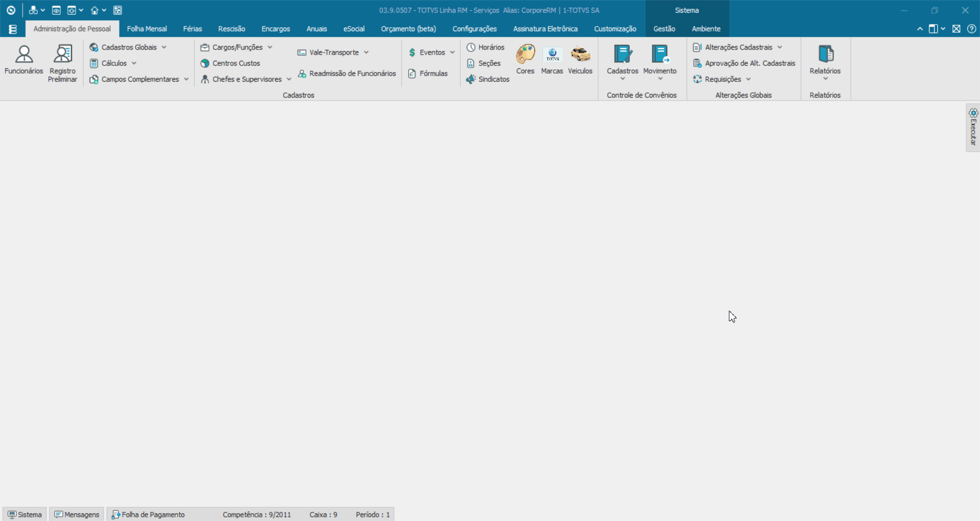
Task: Switch to Anuais tab
Action: 316,29
